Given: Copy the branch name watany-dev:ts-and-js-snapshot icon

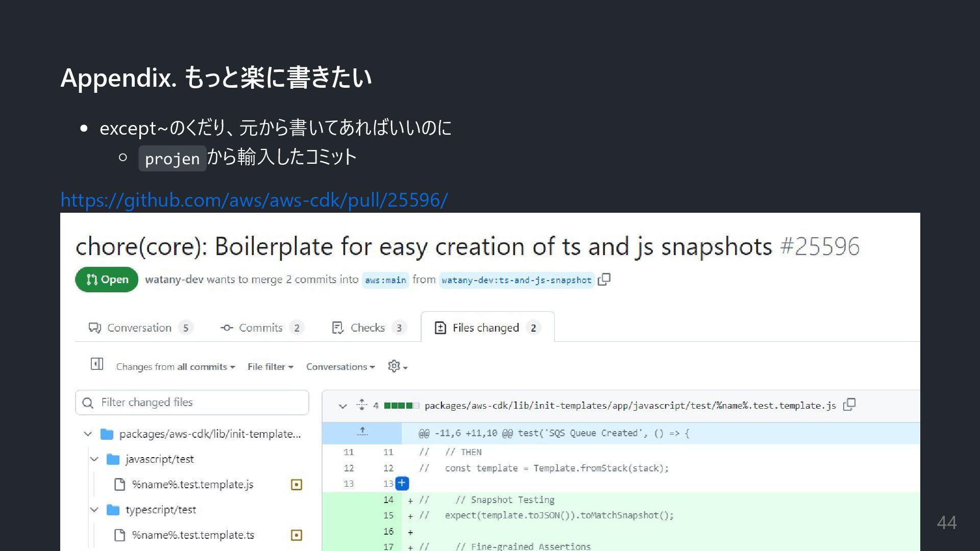Looking at the screenshot, I should tap(604, 280).
